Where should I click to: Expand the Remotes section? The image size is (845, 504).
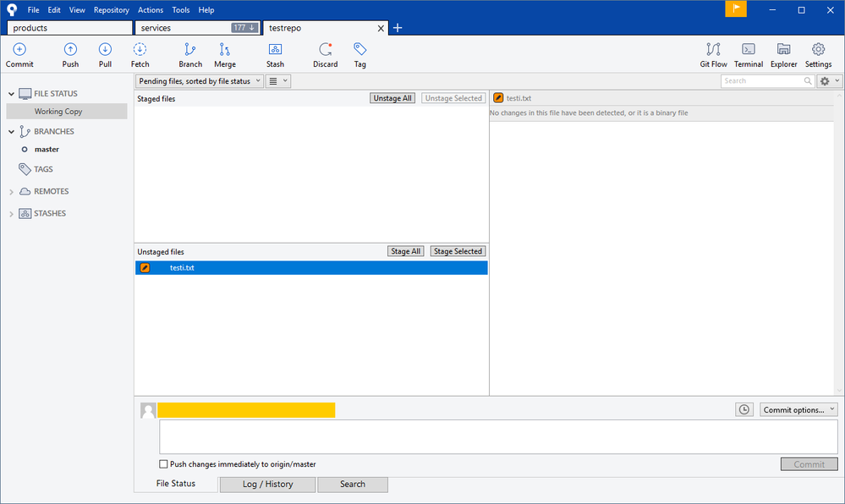point(11,192)
